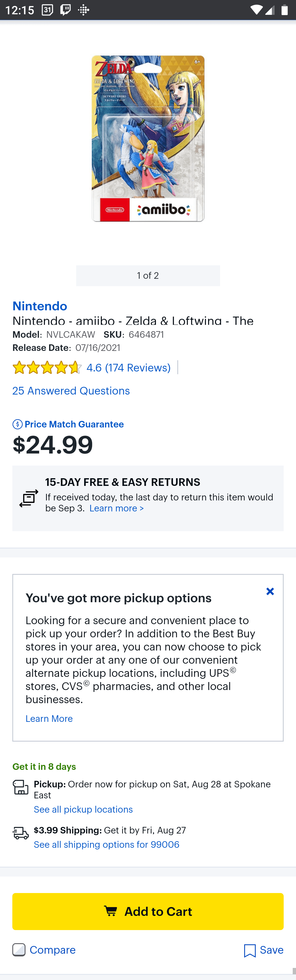Viewport: 296px width, 980px height.
Task: Enable the Compare checkbox
Action: pos(19,950)
